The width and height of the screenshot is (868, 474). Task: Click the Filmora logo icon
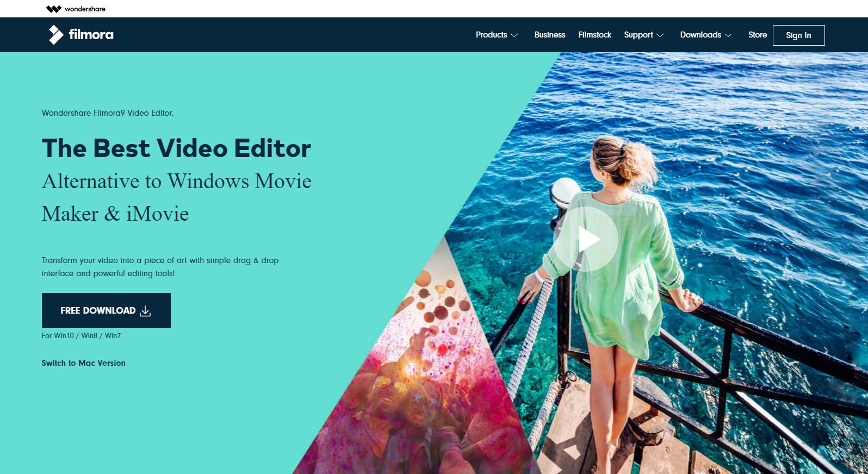tap(56, 35)
